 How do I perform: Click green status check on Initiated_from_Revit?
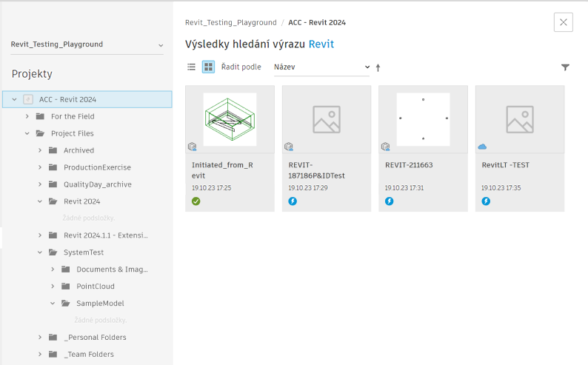(196, 201)
